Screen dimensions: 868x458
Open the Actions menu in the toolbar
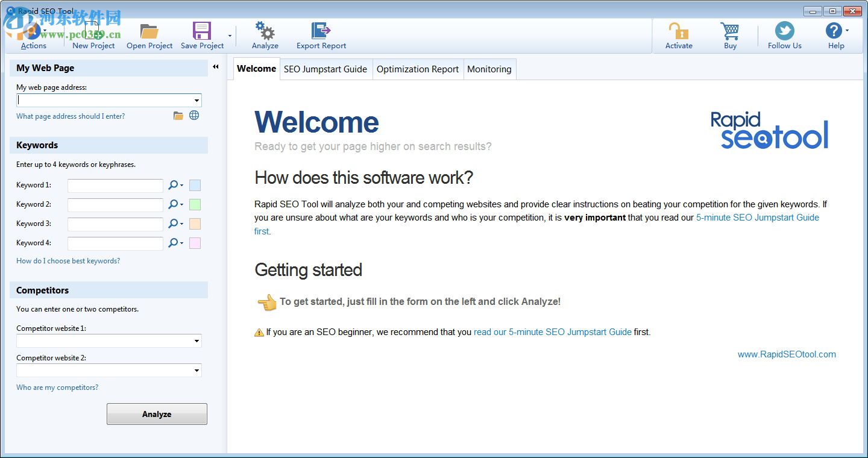click(33, 36)
